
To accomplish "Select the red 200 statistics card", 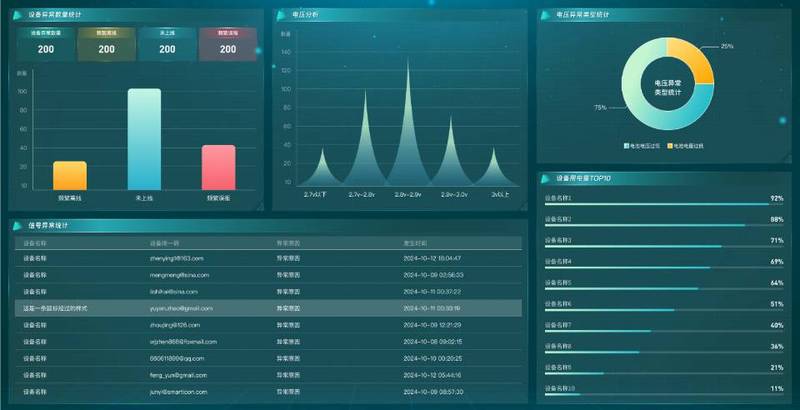I will point(228,44).
